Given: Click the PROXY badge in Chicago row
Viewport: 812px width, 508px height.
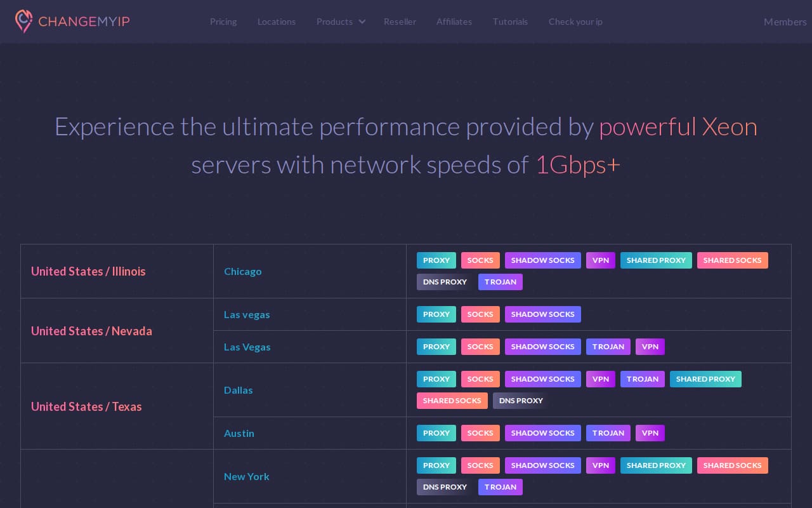Looking at the screenshot, I should pos(436,260).
